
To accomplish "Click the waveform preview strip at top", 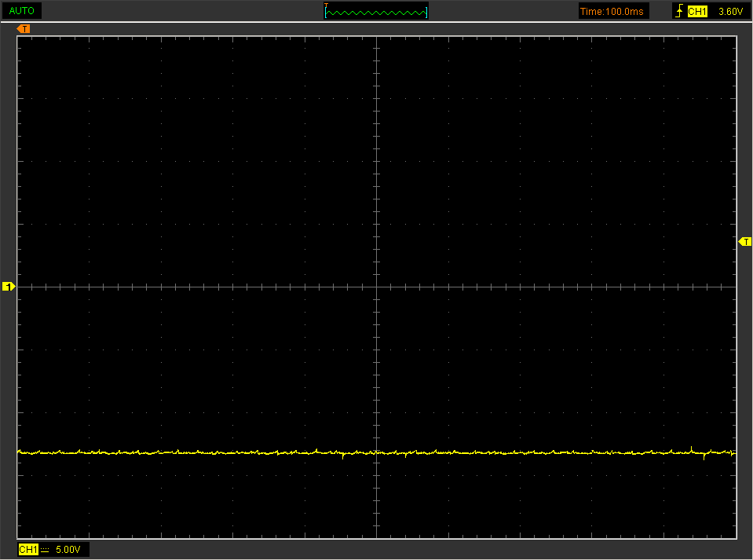I will pos(375,10).
